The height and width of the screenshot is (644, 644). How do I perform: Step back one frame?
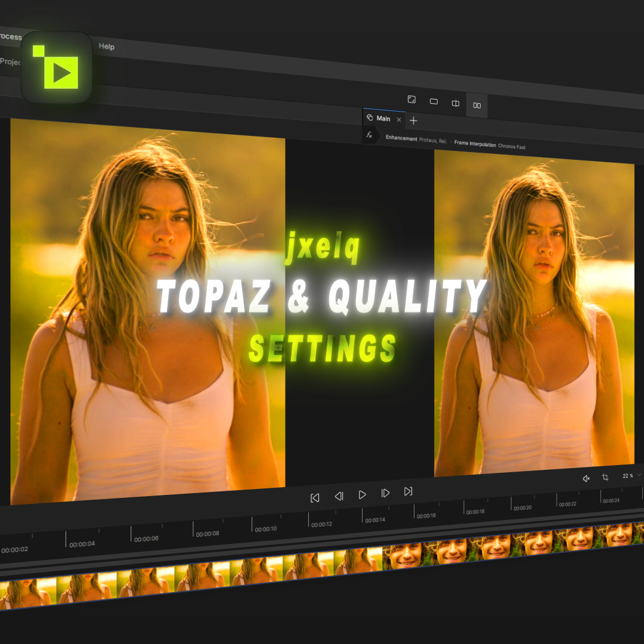(x=339, y=497)
